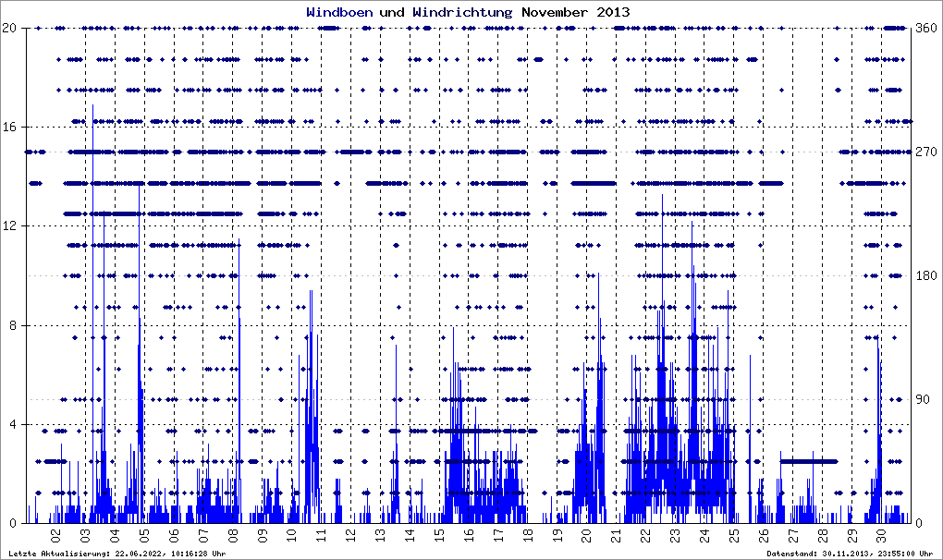This screenshot has width=943, height=560.
Task: Click day label 24 on x-axis
Action: click(704, 535)
